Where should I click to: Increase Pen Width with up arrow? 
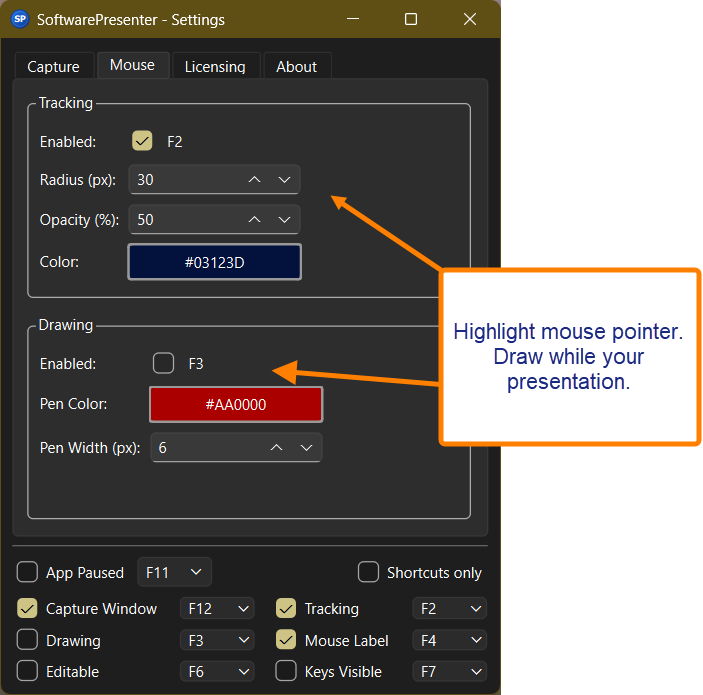pos(277,447)
